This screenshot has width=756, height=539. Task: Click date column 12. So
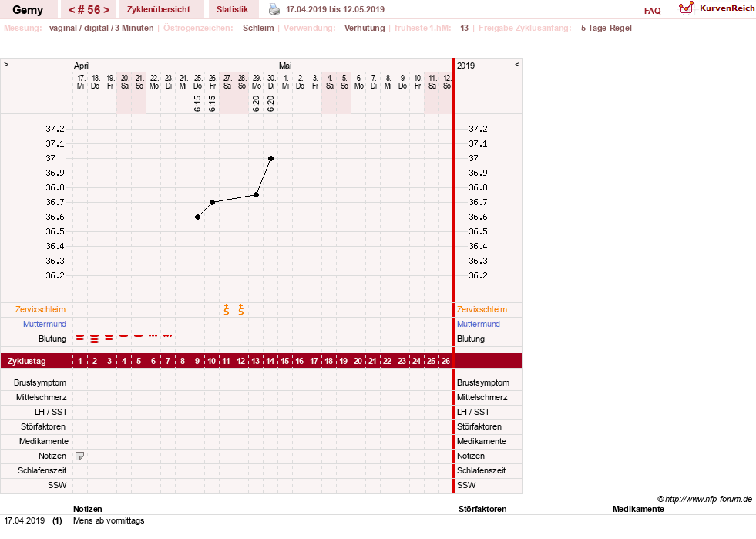click(447, 82)
